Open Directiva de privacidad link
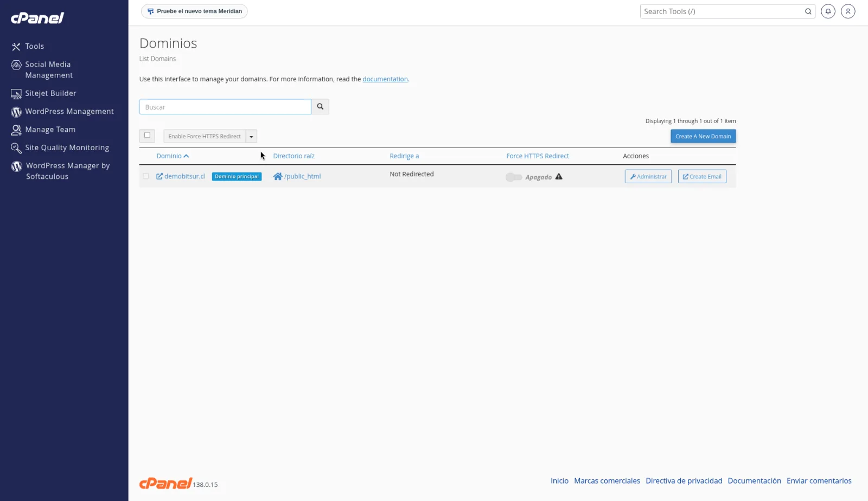The height and width of the screenshot is (501, 868). [684, 481]
